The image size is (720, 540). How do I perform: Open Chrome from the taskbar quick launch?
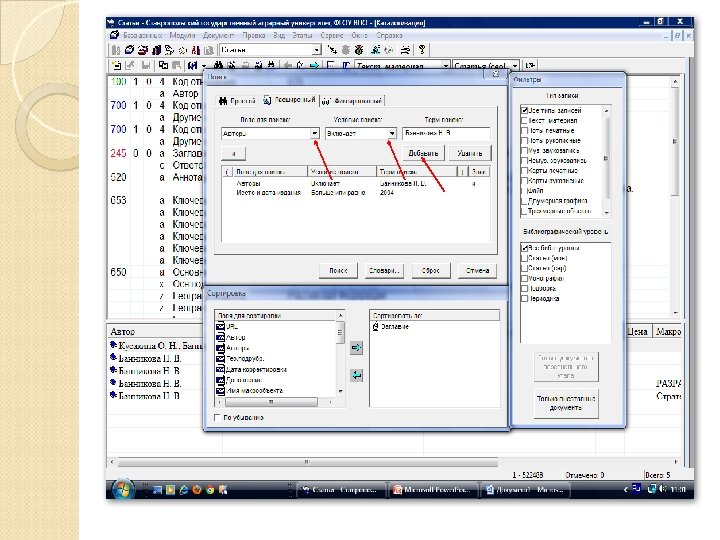click(x=210, y=490)
